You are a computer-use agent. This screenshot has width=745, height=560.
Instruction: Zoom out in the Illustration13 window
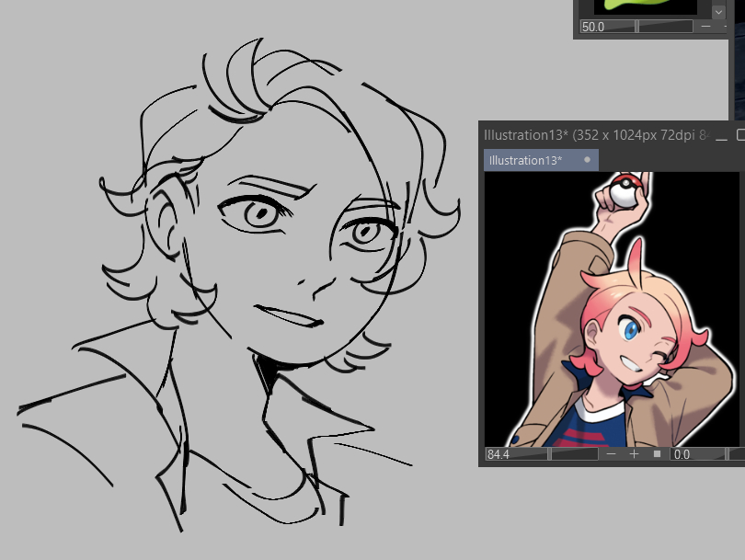coord(612,454)
